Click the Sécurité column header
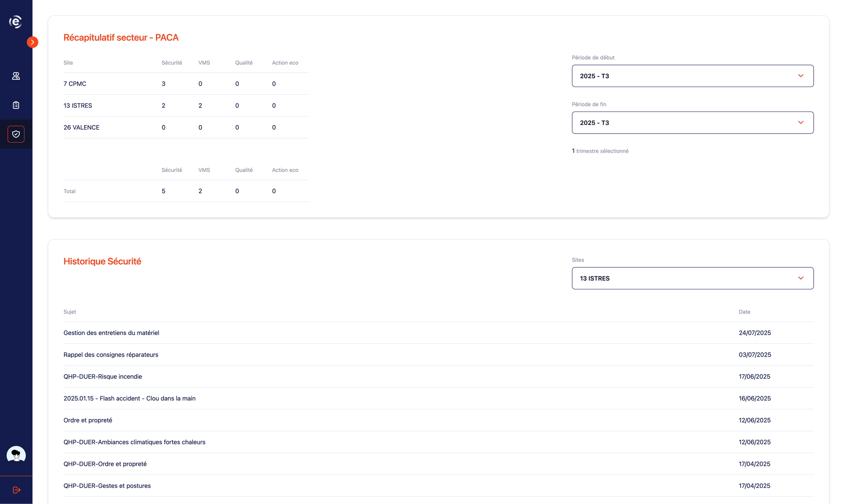Viewport: 845px width, 504px height. pos(172,63)
